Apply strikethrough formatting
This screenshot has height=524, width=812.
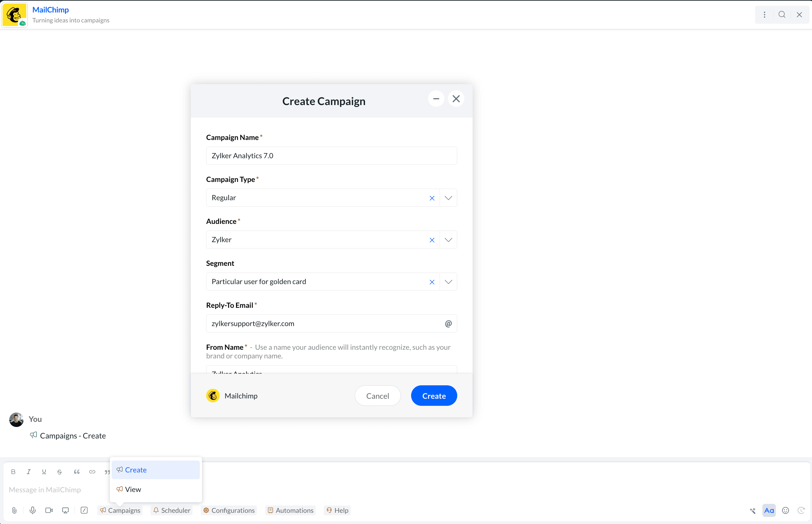pyautogui.click(x=60, y=471)
